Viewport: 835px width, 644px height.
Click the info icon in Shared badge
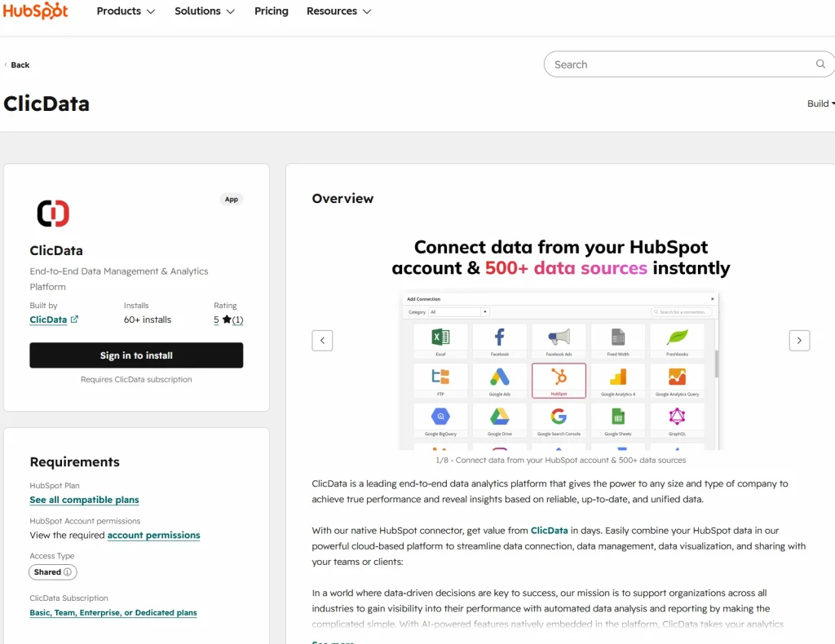point(68,572)
